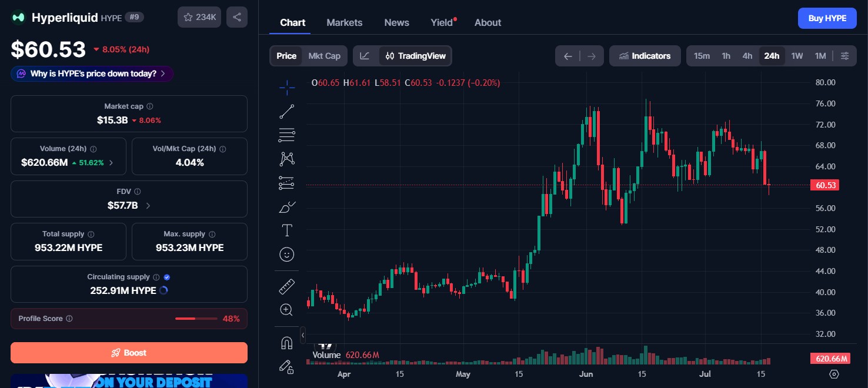Click the Boost button
This screenshot has height=388, width=868.
point(129,353)
